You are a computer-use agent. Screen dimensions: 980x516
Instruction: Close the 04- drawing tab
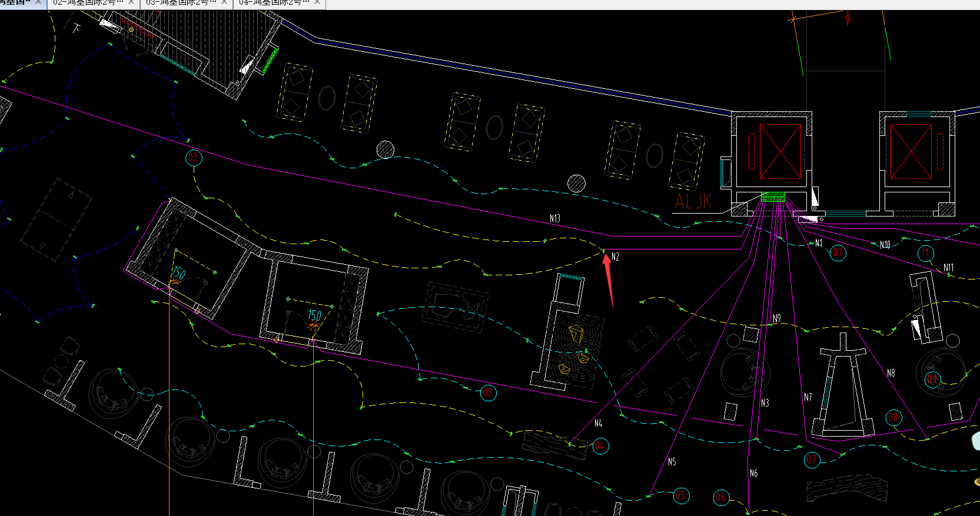tap(317, 2)
